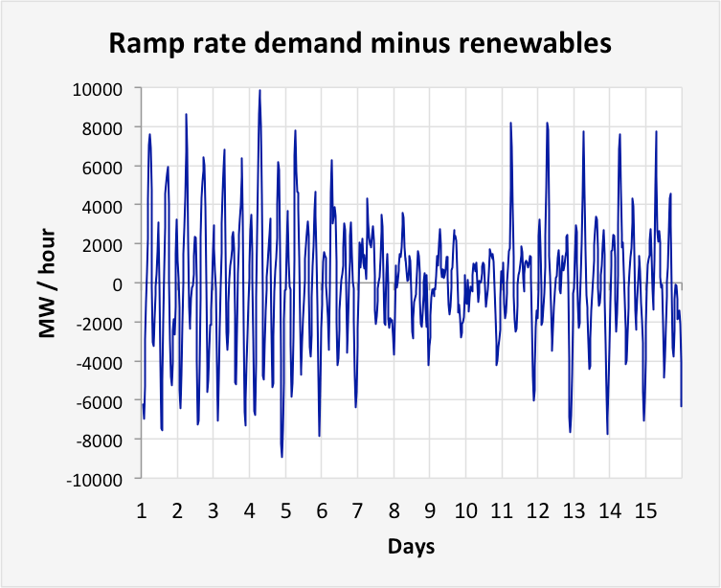Click the positive 10000 y-axis label

tap(99, 89)
